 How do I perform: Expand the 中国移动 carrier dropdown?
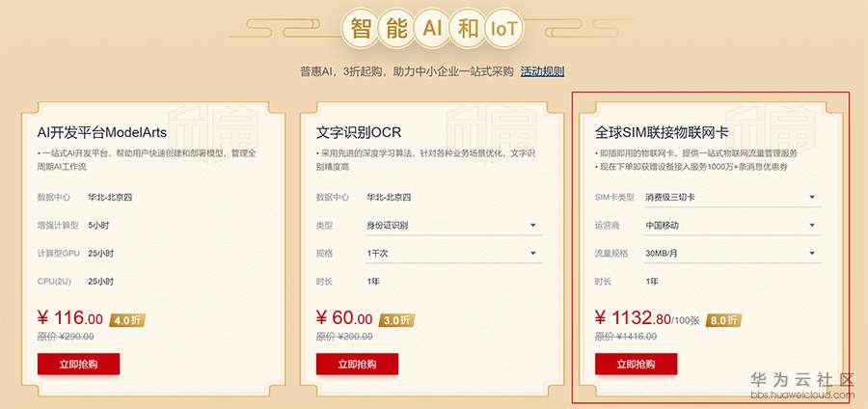tap(732, 226)
